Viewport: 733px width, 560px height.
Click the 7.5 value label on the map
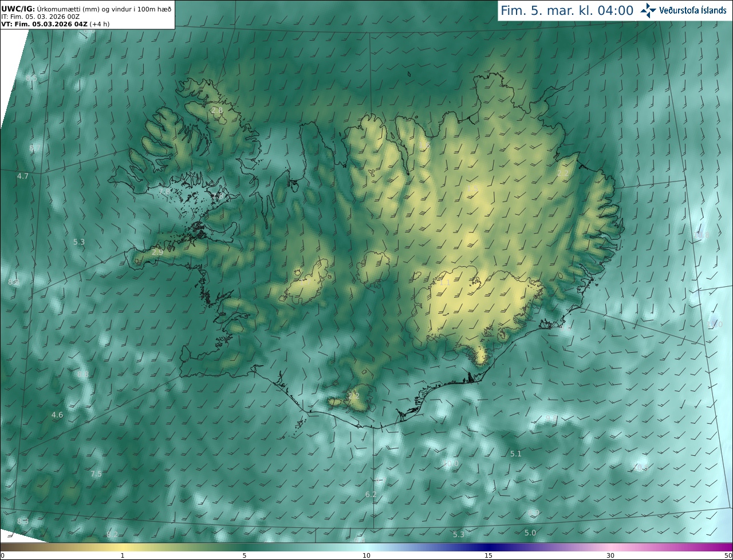[96, 474]
